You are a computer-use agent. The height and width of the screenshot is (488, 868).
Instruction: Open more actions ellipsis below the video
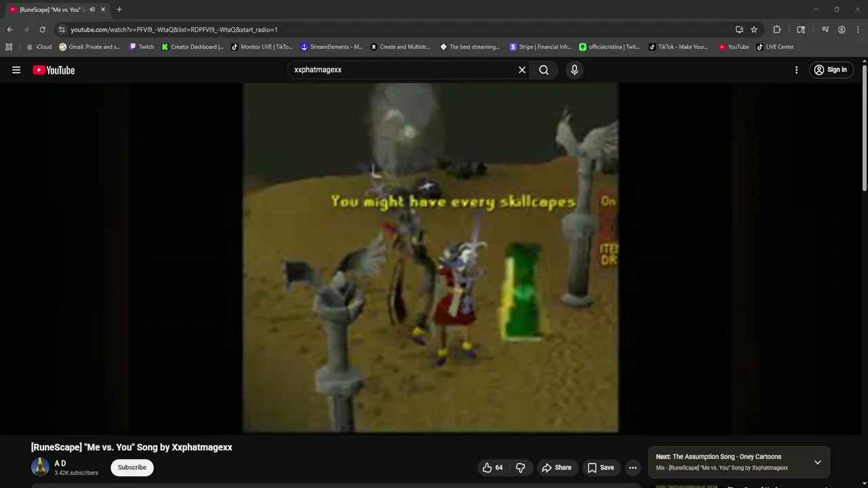(633, 468)
